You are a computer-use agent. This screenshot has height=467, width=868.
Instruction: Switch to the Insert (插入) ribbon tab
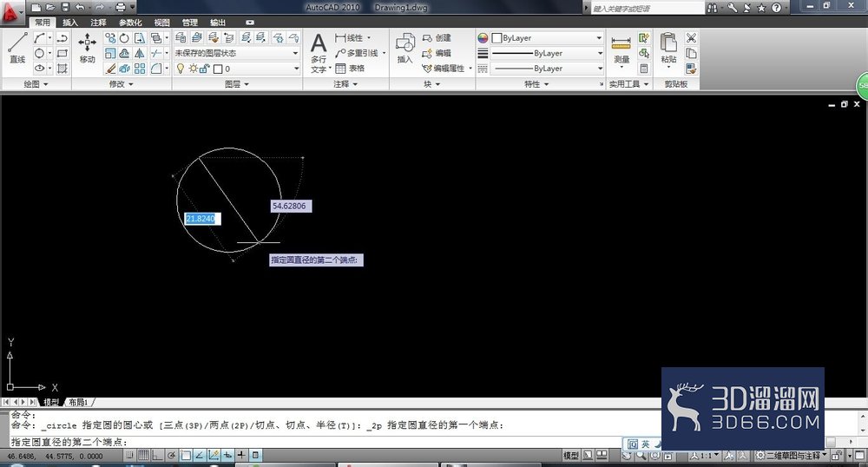click(69, 22)
